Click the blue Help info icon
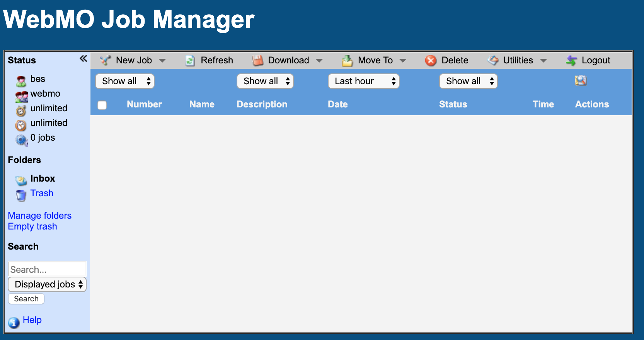 pyautogui.click(x=14, y=322)
